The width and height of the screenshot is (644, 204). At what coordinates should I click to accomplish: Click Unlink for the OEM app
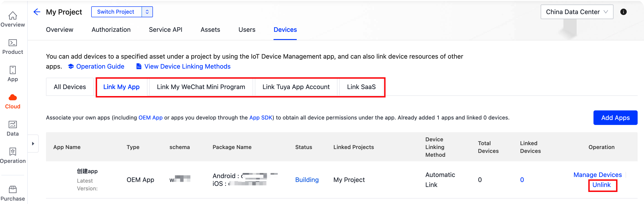pyautogui.click(x=601, y=185)
